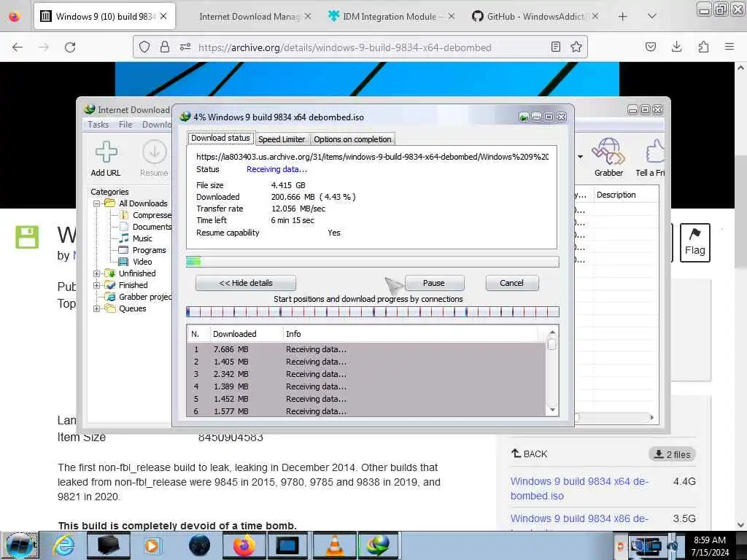
Task: Click the Pocket save icon
Action: click(x=650, y=47)
